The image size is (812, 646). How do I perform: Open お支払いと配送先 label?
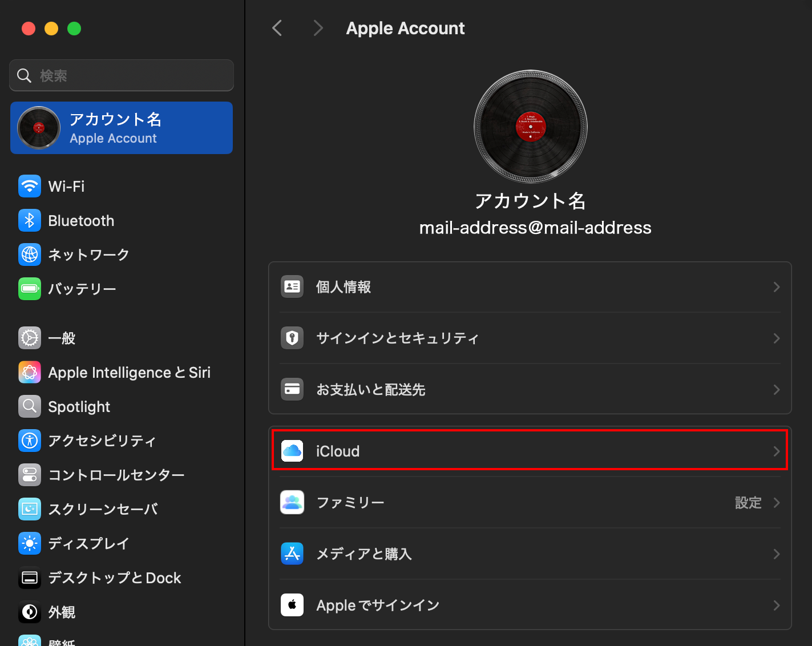[x=371, y=390]
